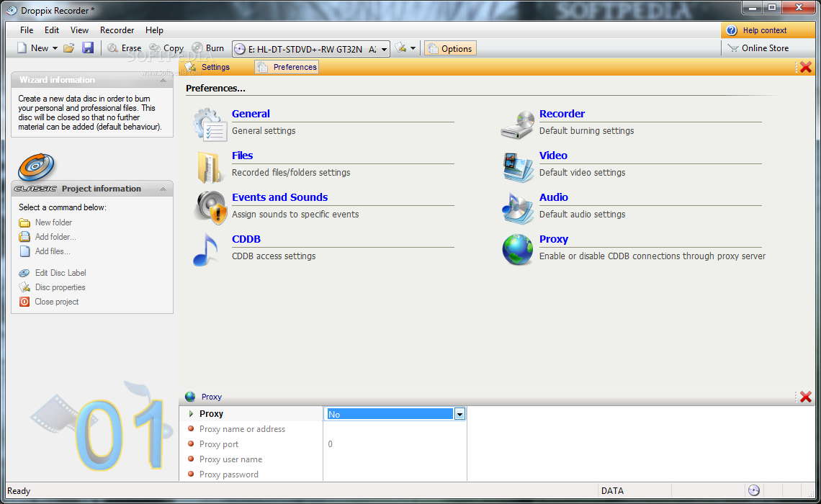This screenshot has width=821, height=504.
Task: Open CDDB preferences link
Action: click(x=246, y=239)
